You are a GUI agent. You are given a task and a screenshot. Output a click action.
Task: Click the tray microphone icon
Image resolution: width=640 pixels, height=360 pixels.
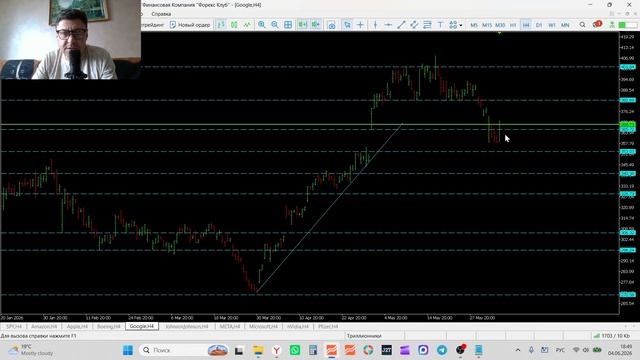[x=531, y=350]
